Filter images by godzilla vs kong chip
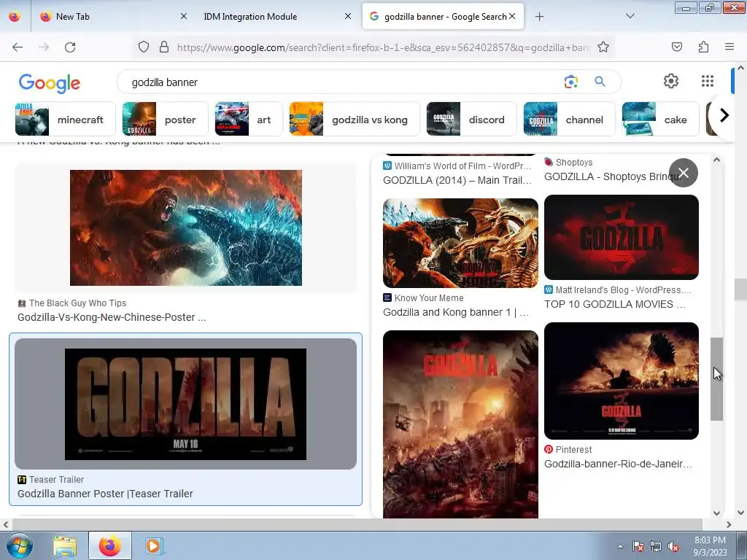747x560 pixels. coord(355,119)
